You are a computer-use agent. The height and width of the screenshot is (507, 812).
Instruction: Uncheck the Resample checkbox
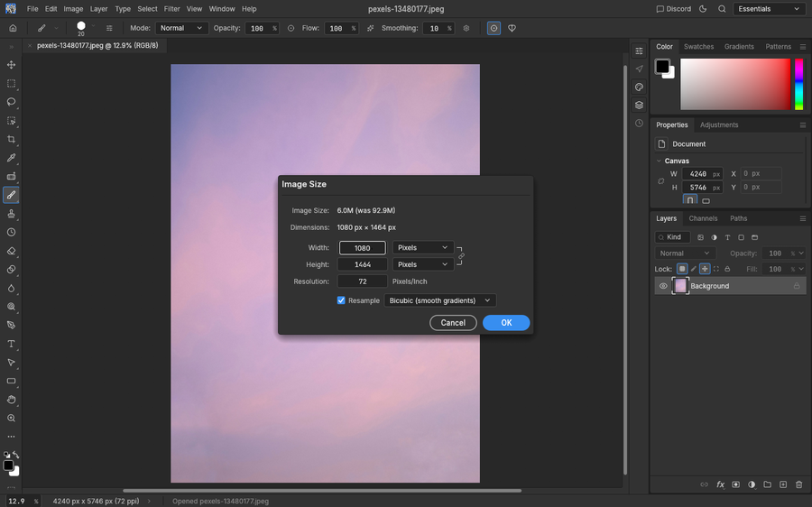coord(341,300)
